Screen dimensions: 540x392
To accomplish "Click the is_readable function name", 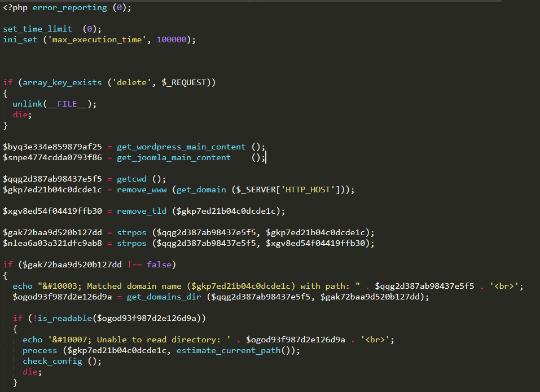I will (65, 318).
